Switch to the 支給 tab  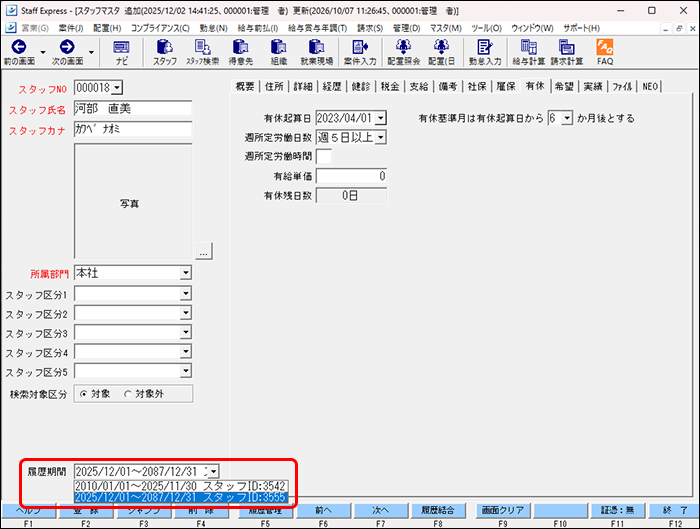pos(419,86)
